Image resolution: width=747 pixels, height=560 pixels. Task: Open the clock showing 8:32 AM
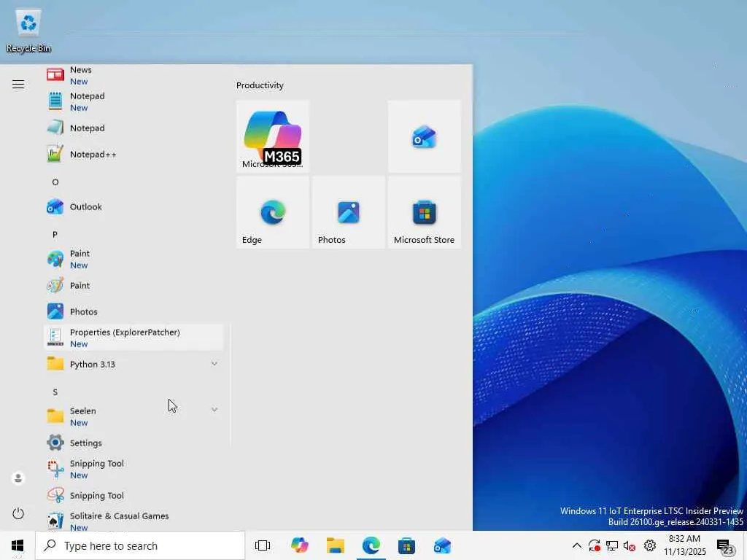684,545
